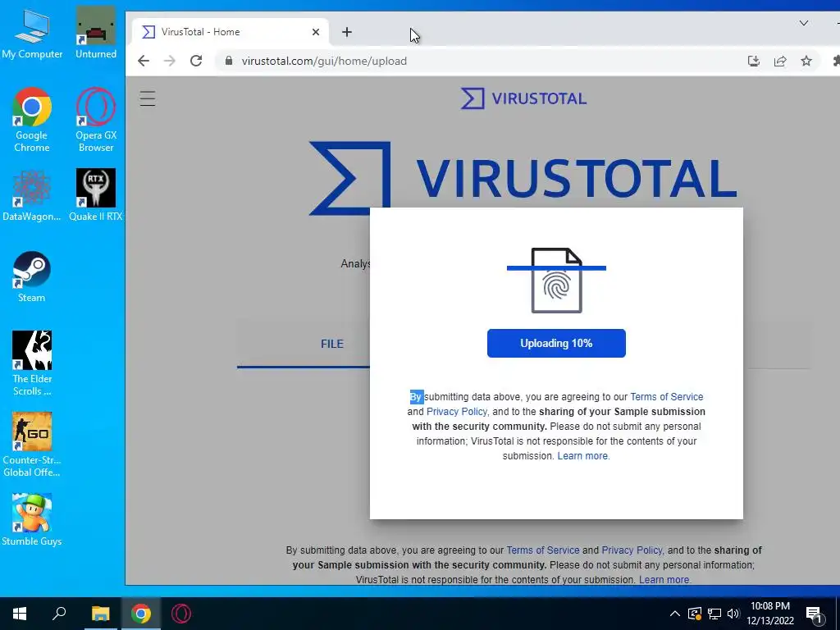The width and height of the screenshot is (840, 630).
Task: Open Privacy Policy link in page footer
Action: point(632,550)
